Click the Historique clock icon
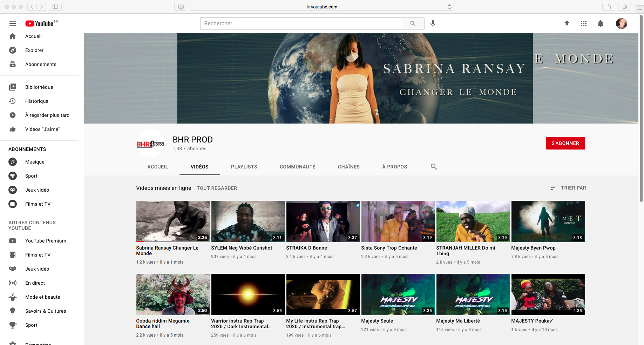Image resolution: width=644 pixels, height=345 pixels. tap(13, 101)
